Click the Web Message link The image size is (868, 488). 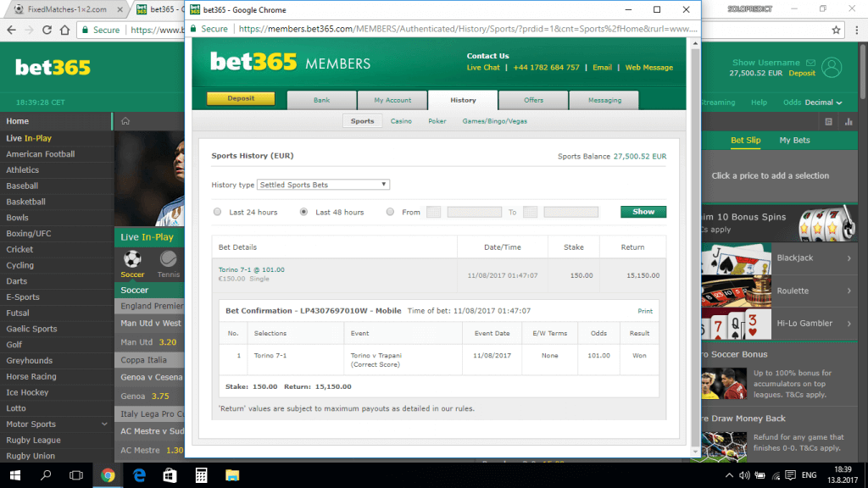pyautogui.click(x=648, y=68)
